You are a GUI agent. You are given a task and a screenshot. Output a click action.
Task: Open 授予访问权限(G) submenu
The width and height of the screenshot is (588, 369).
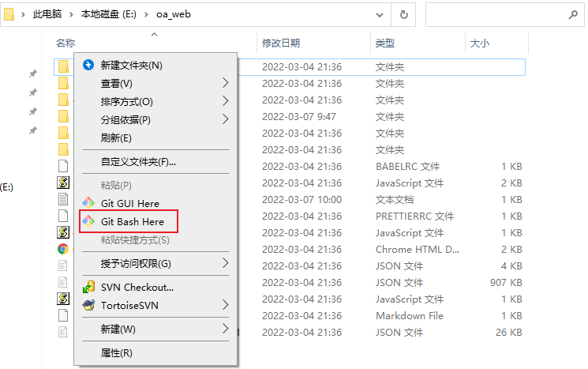[136, 264]
